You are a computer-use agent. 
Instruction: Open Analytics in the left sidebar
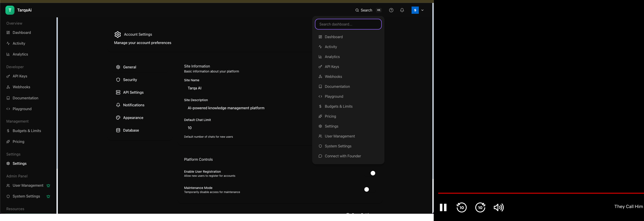pyautogui.click(x=28, y=54)
